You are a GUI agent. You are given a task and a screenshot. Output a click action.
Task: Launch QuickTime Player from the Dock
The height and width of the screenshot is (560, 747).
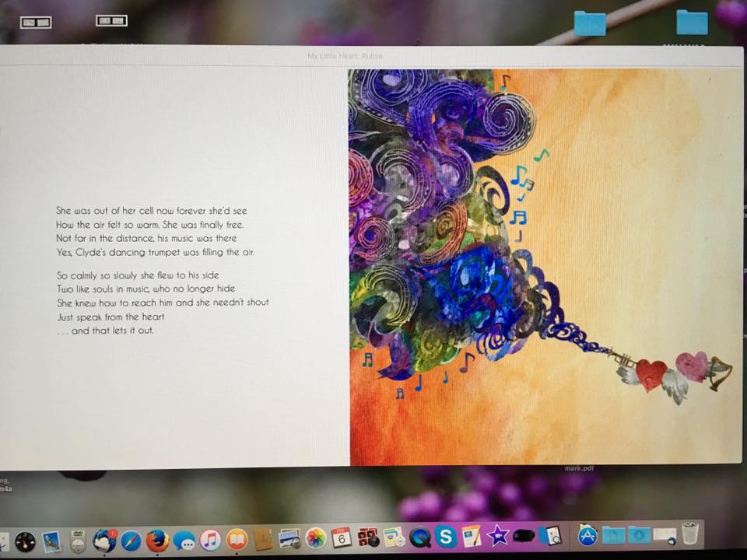click(419, 537)
